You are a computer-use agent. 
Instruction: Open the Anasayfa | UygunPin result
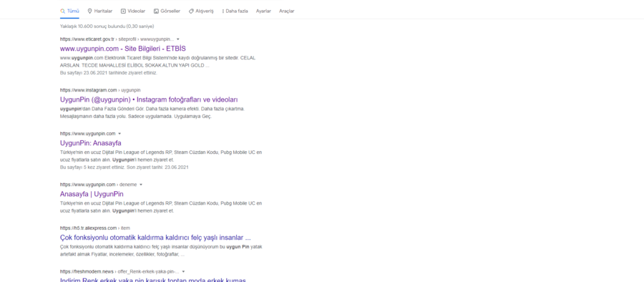pyautogui.click(x=92, y=194)
